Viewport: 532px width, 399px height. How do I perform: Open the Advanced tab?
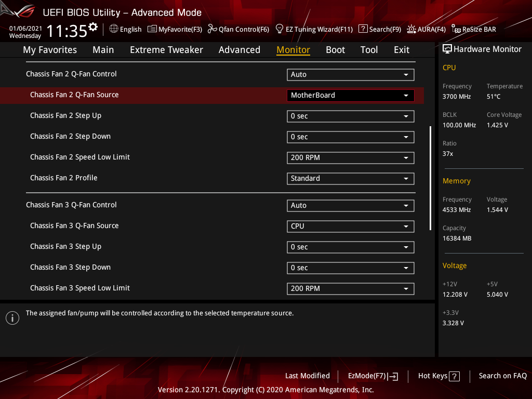[239, 50]
